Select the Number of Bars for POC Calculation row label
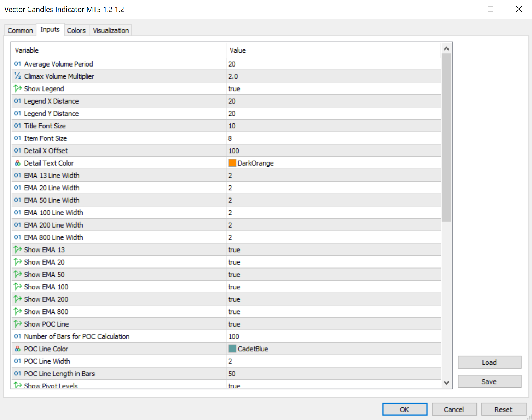Image resolution: width=532 pixels, height=420 pixels. (77, 336)
